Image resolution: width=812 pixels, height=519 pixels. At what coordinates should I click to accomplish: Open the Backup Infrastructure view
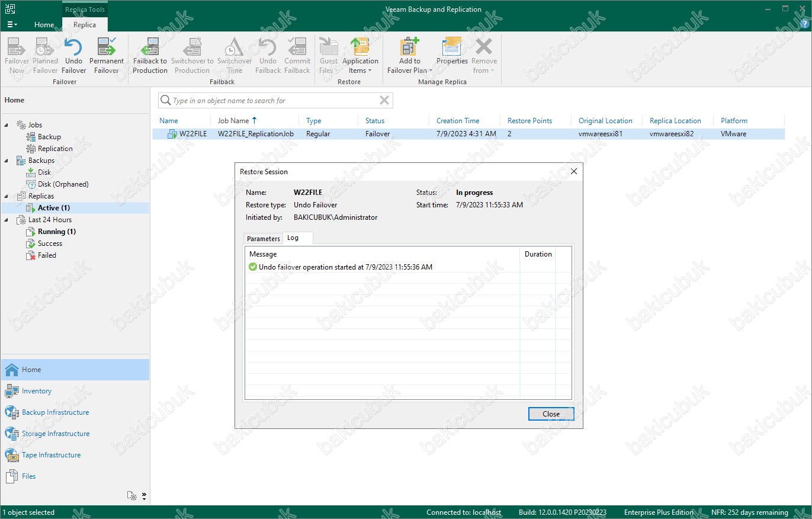pos(75,412)
